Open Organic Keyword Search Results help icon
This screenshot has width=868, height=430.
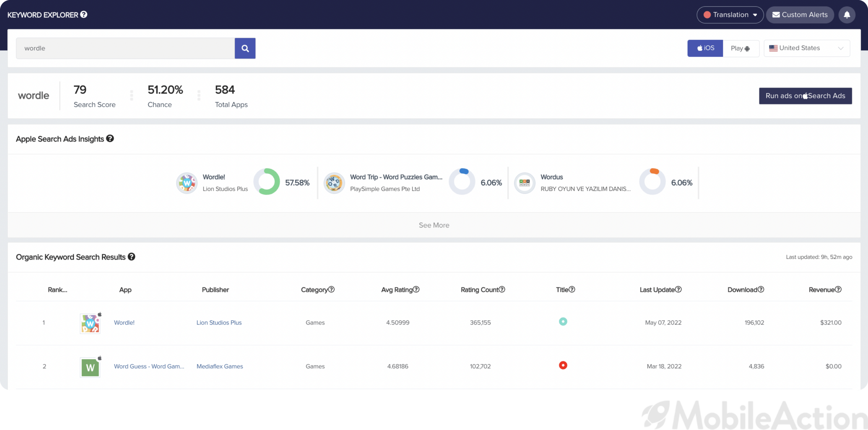coord(131,257)
